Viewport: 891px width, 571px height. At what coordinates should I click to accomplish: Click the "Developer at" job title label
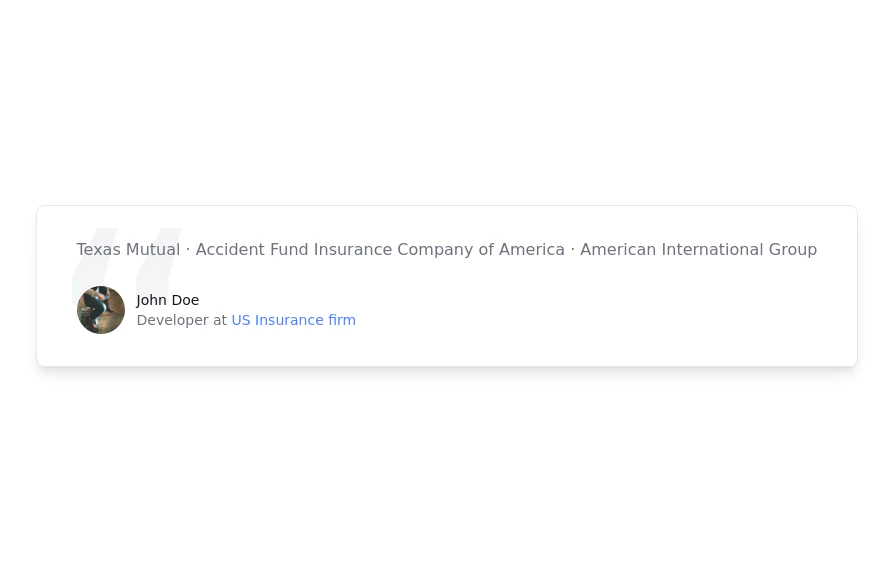(x=182, y=320)
